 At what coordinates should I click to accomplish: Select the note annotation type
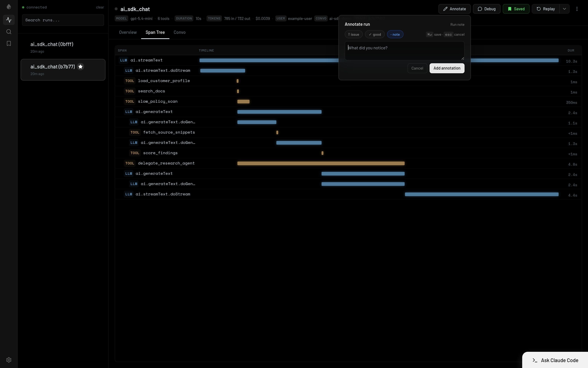[x=395, y=34]
